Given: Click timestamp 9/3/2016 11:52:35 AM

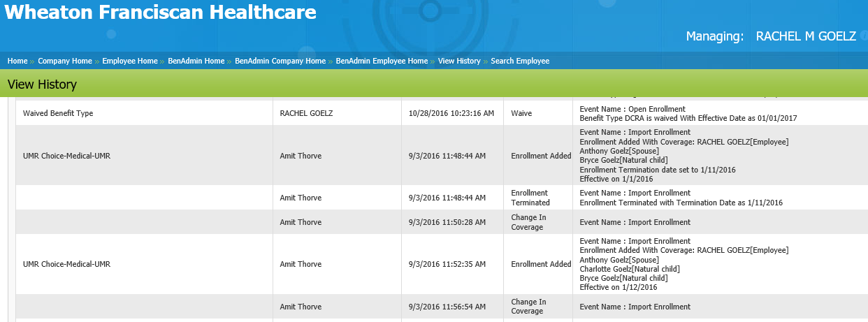Looking at the screenshot, I should [x=447, y=264].
